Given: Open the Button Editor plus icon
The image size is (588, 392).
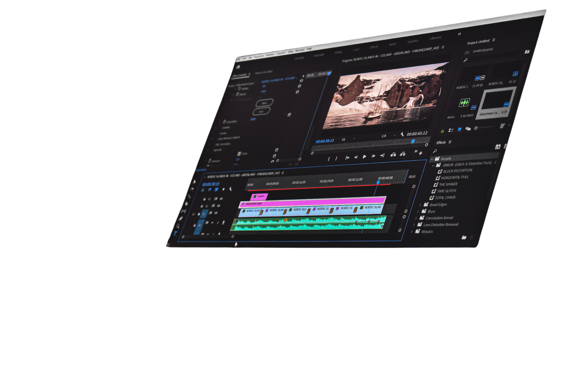Looking at the screenshot, I should coord(421,153).
